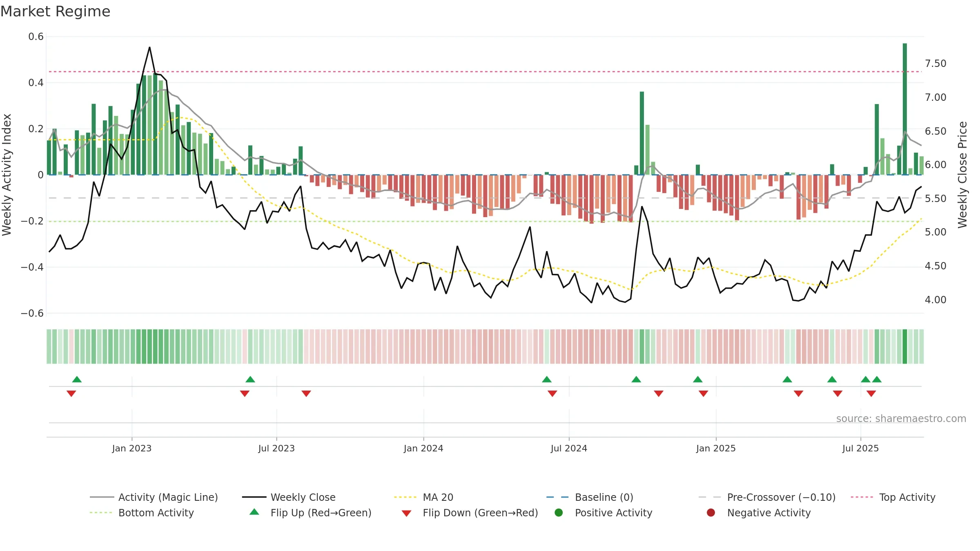
Task: Click the Weekly Close Price axis title
Action: 962,175
